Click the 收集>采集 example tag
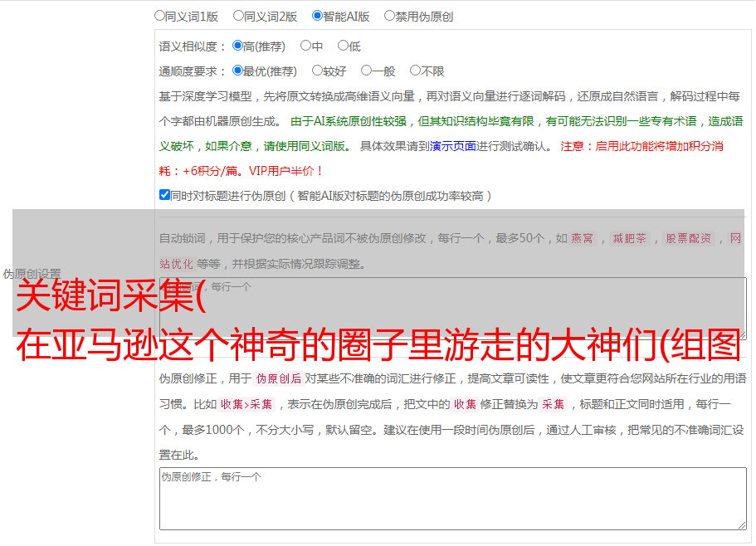Viewport: 756px width, 546px height. point(246,404)
